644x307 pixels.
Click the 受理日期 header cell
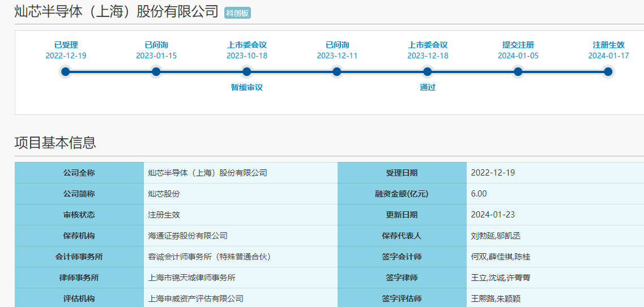click(402, 173)
